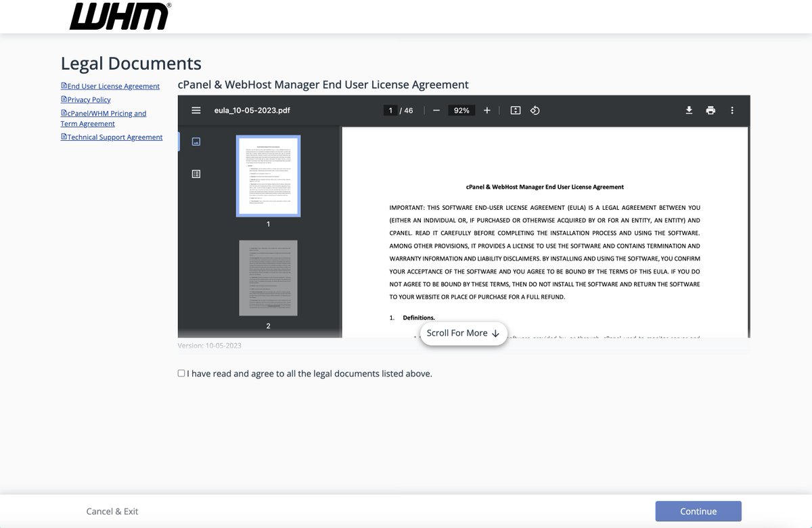812x528 pixels.
Task: Open the PDF more actions menu
Action: tap(731, 110)
